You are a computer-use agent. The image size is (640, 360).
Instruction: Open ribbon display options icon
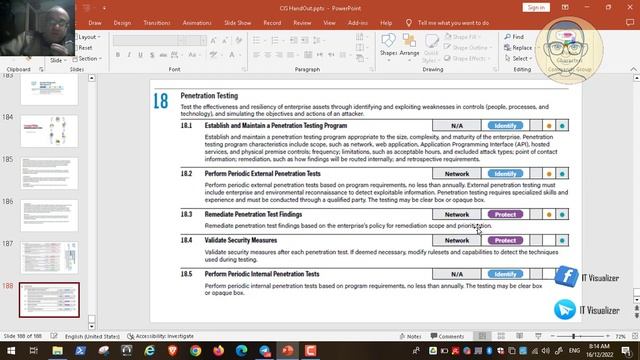(x=565, y=7)
